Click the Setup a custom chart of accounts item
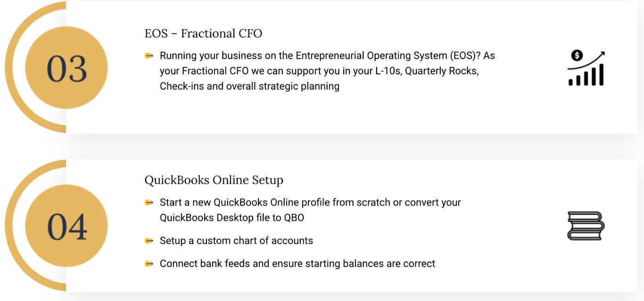The width and height of the screenshot is (644, 301). point(236,241)
